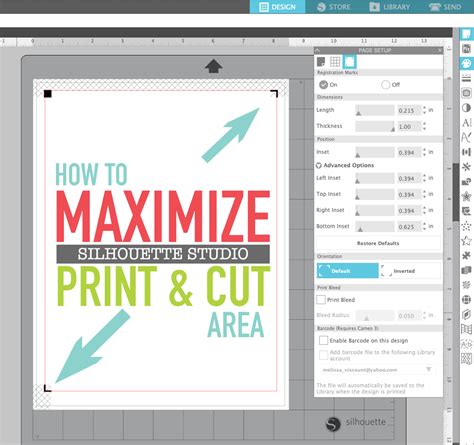Open the Page Setup panel icon in sidebar
Image resolution: width=474 pixels, height=445 pixels.
[467, 34]
